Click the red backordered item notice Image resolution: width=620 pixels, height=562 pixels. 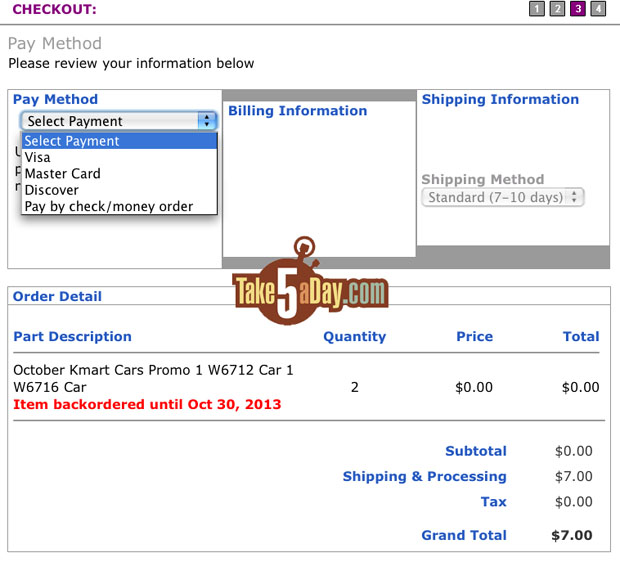pos(147,404)
